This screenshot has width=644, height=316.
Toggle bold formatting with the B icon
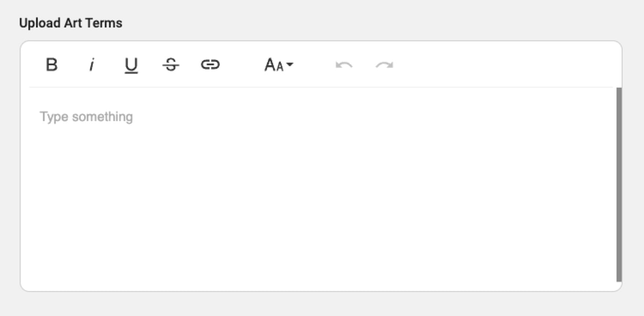coord(51,65)
